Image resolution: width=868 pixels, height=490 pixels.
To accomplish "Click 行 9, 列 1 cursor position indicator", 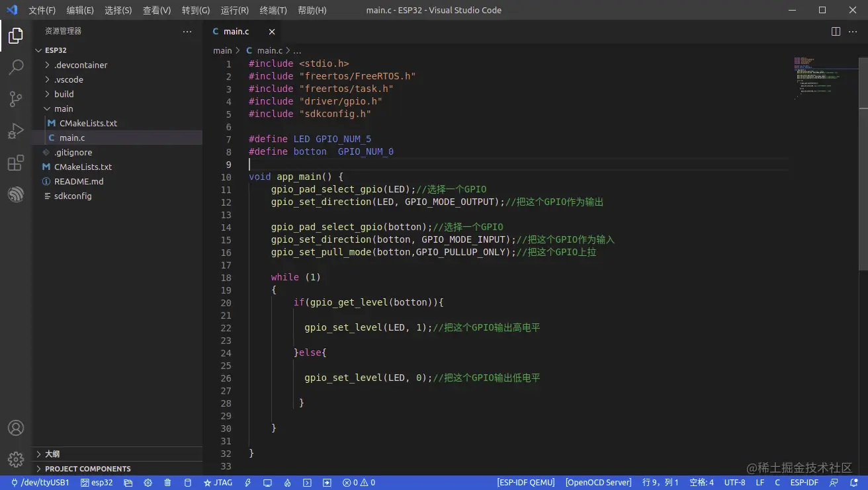I will (x=661, y=483).
